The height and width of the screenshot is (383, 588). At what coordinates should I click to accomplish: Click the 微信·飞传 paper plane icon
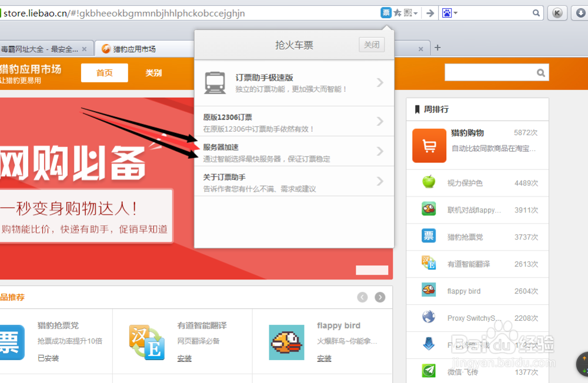coord(429,371)
